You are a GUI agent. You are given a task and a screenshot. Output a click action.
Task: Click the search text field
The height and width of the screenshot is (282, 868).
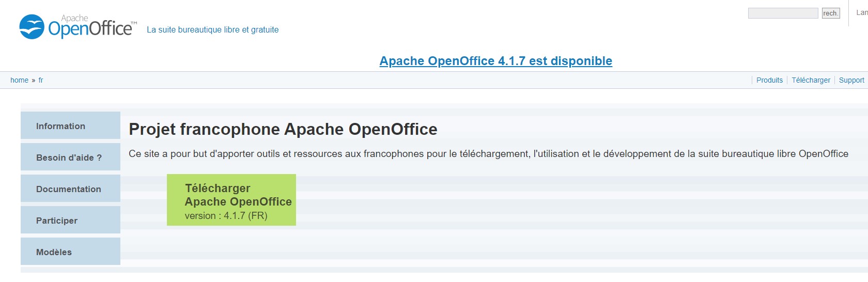783,13
